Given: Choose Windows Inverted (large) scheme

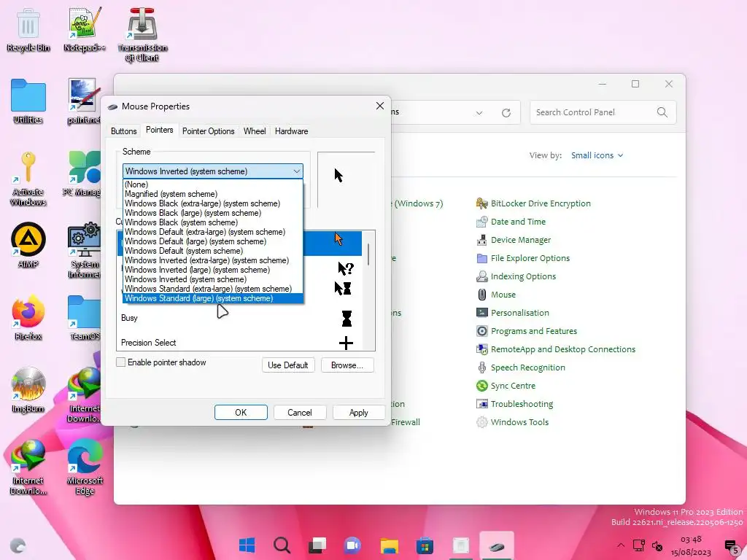Looking at the screenshot, I should point(213,270).
